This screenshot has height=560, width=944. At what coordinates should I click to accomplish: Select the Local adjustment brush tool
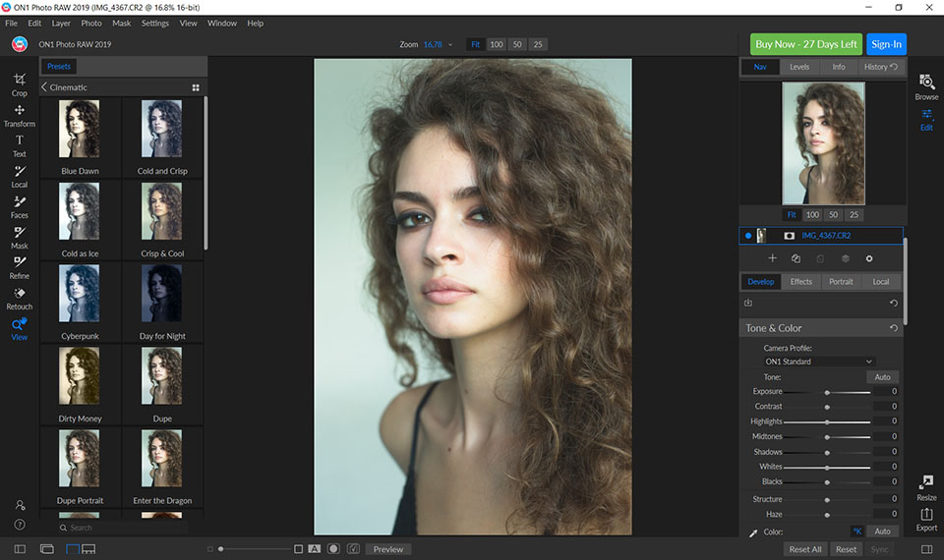(20, 177)
